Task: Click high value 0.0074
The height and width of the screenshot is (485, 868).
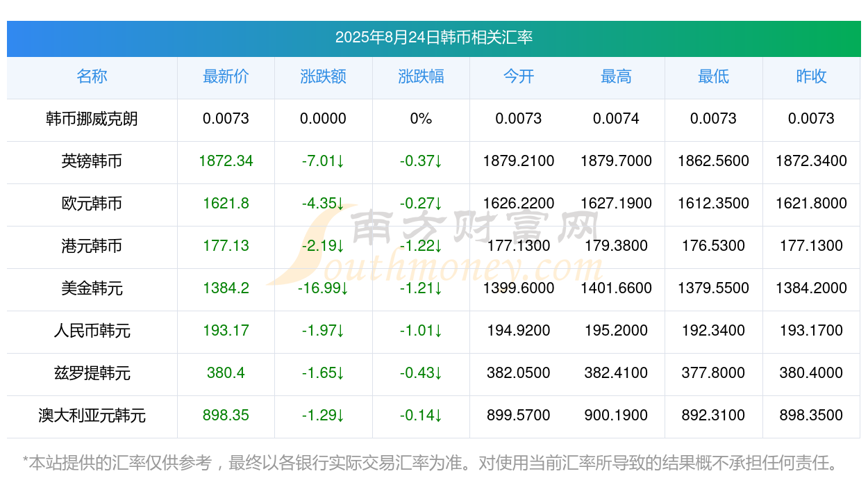Action: (616, 119)
